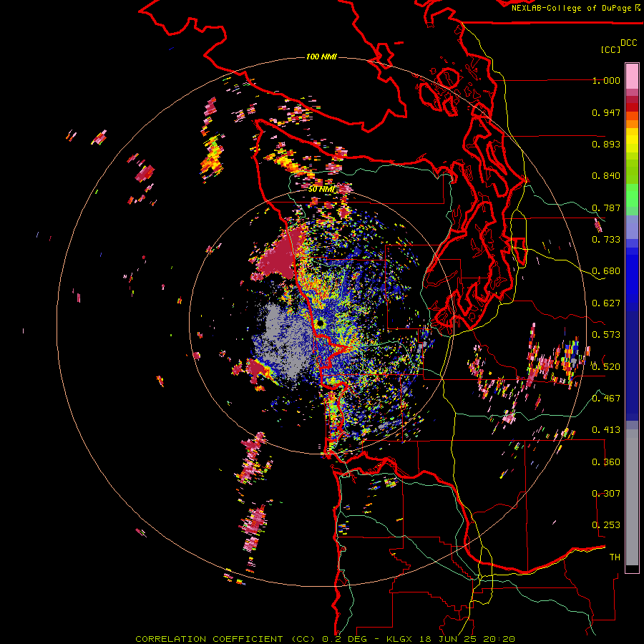Click the DCC product label above the color bar
Screen dimensions: 644x644
point(629,43)
